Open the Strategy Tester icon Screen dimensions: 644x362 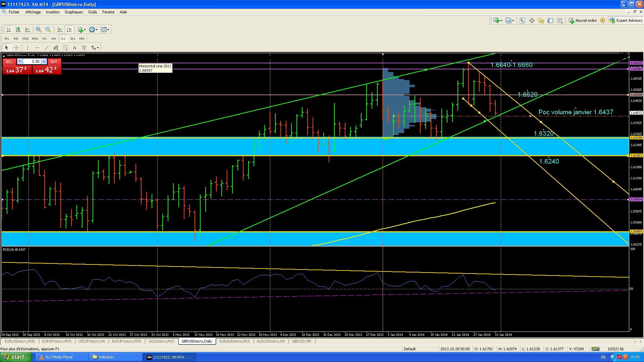[x=560, y=20]
